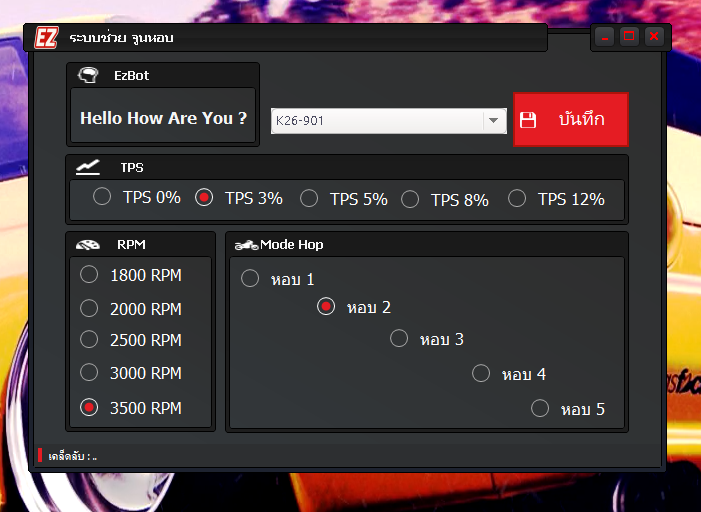Click the TPS chart icon
Screen dimensions: 701x512
tap(88, 167)
